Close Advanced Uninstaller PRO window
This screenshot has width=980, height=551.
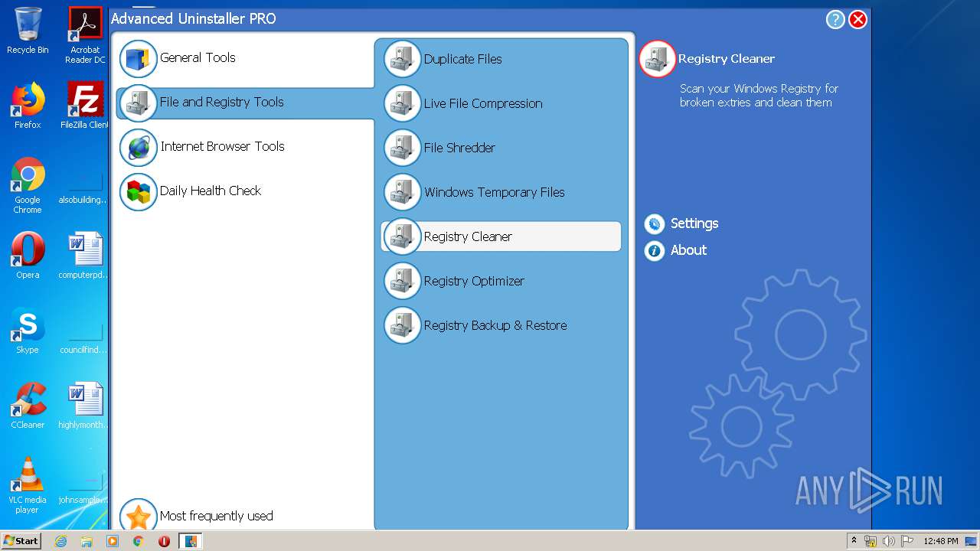pos(858,20)
